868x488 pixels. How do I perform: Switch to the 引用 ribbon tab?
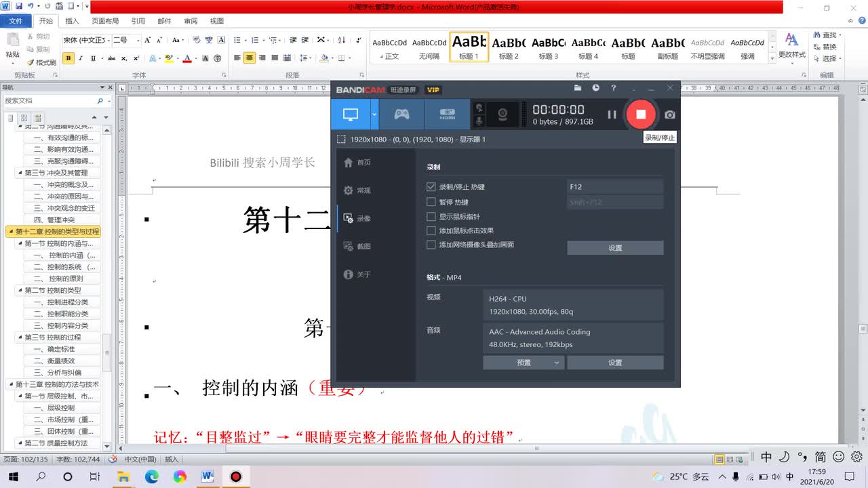(138, 21)
